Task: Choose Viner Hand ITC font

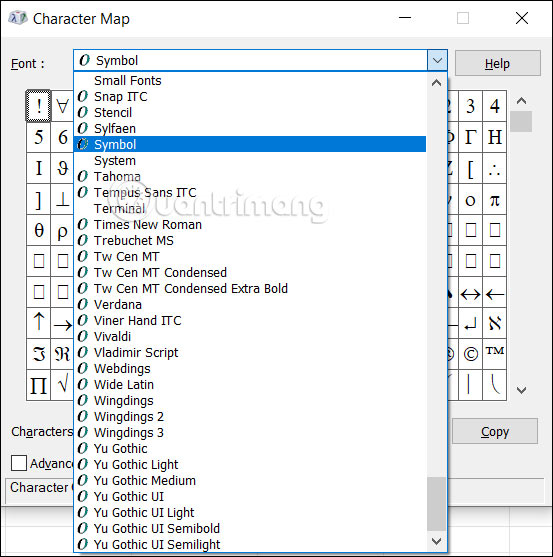Action: pyautogui.click(x=250, y=320)
